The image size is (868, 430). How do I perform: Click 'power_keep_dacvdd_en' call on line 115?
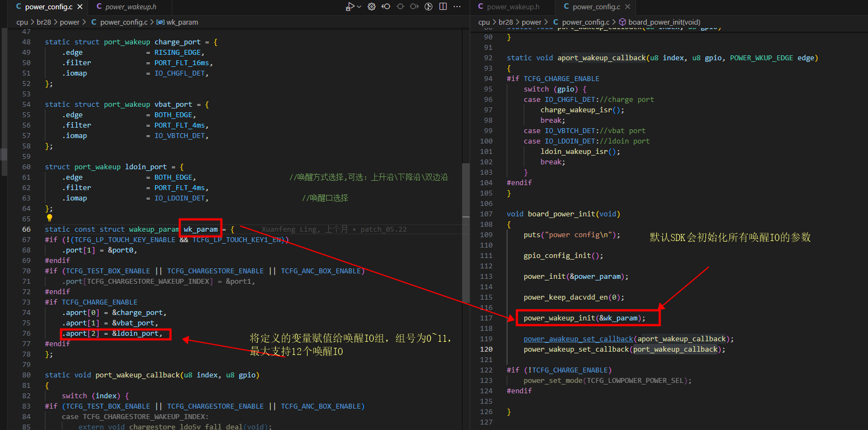[x=566, y=297]
